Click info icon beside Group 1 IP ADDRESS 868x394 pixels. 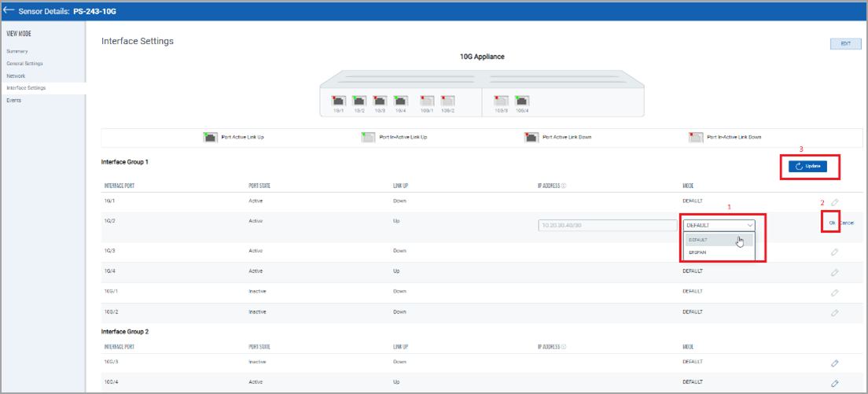pos(565,186)
